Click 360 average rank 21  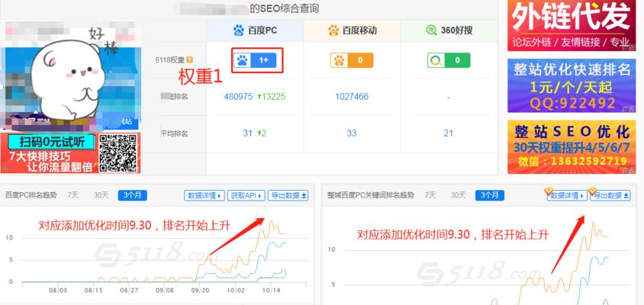click(449, 133)
